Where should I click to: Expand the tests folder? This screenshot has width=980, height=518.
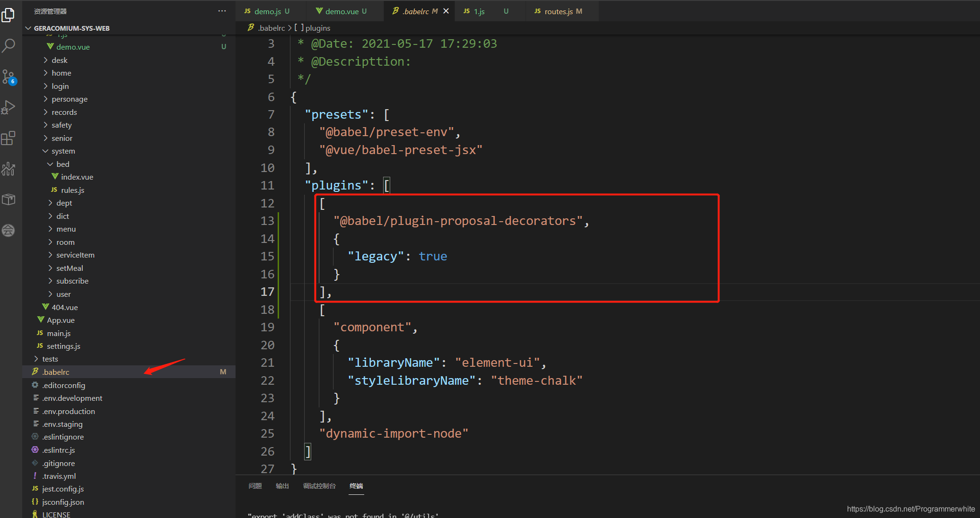(129, 359)
